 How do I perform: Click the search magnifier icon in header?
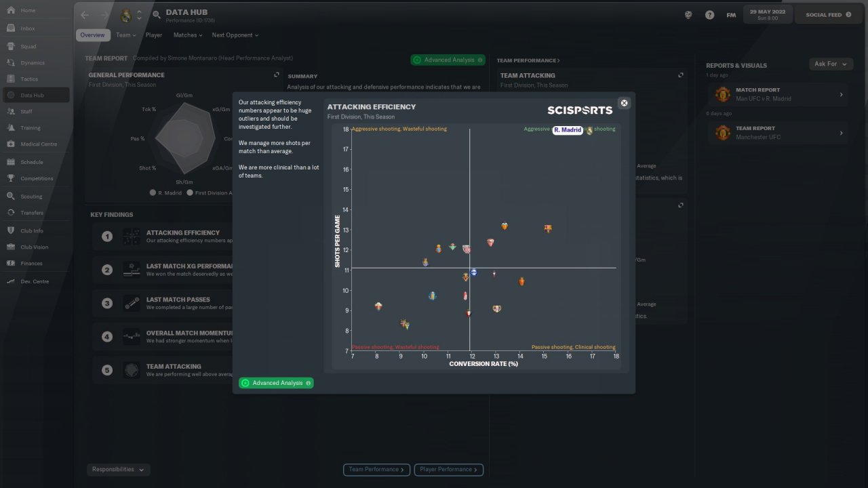pyautogui.click(x=157, y=15)
